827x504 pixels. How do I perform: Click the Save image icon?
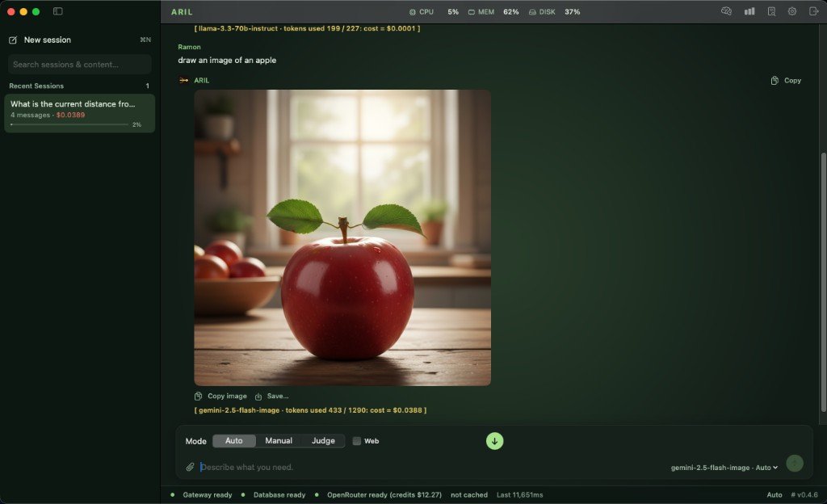point(258,397)
